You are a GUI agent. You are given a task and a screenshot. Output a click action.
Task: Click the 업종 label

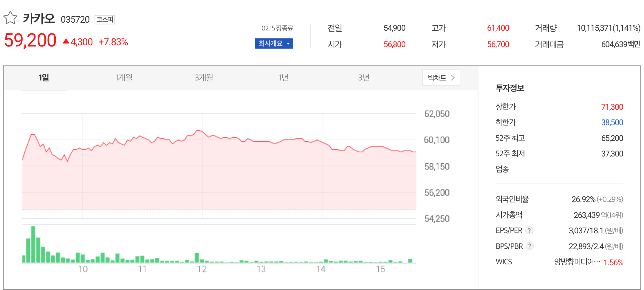click(502, 169)
